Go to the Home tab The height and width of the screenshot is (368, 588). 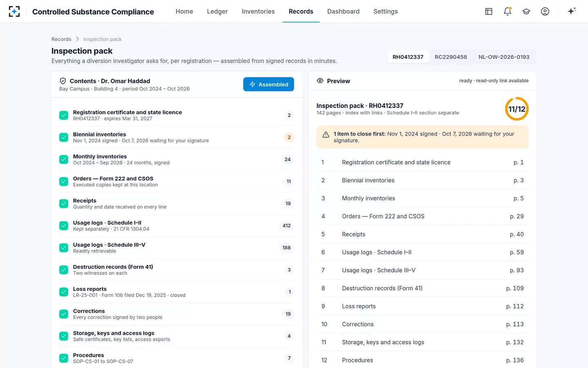click(184, 11)
